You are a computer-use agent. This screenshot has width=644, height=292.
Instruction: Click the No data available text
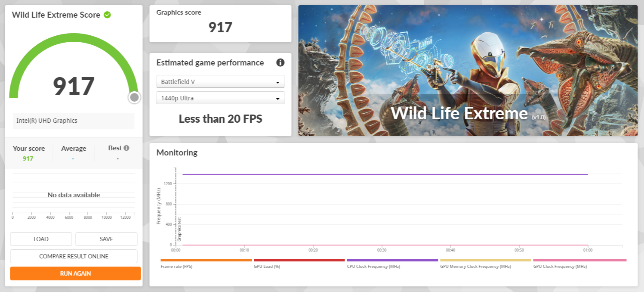coord(74,195)
